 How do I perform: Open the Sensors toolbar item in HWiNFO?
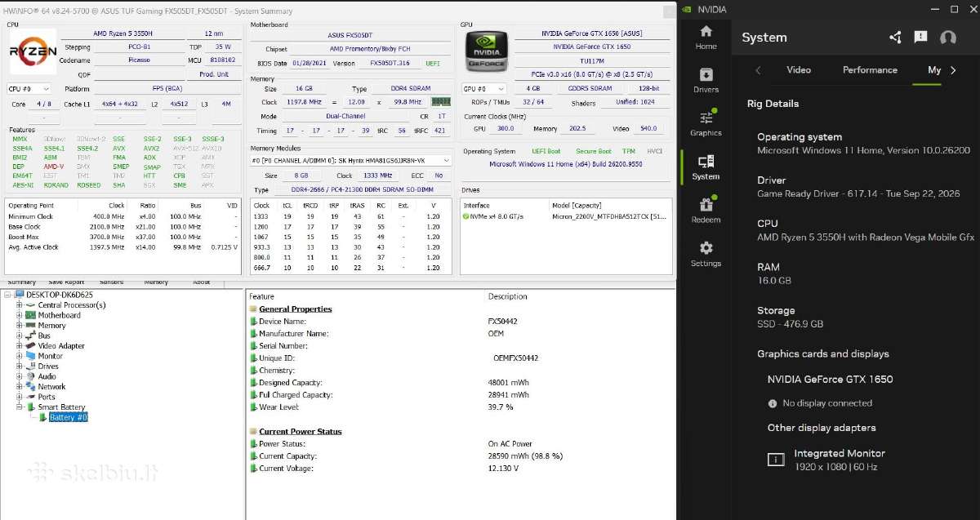coord(111,282)
